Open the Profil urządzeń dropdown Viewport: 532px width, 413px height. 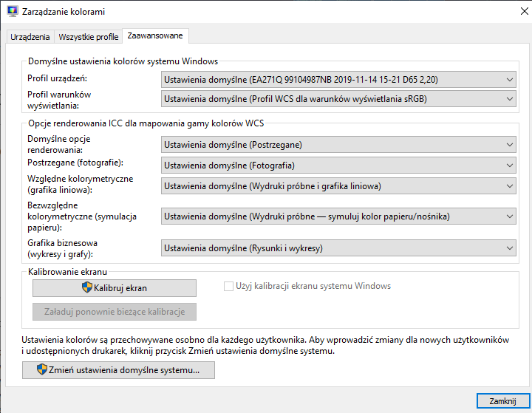click(338, 79)
